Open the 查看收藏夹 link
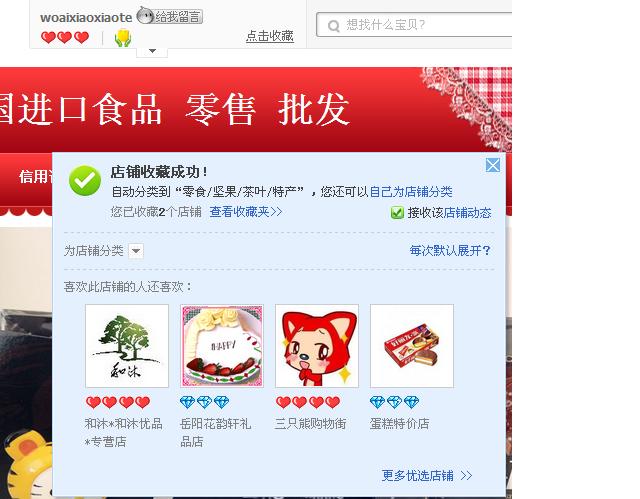The image size is (640, 499). [x=246, y=212]
